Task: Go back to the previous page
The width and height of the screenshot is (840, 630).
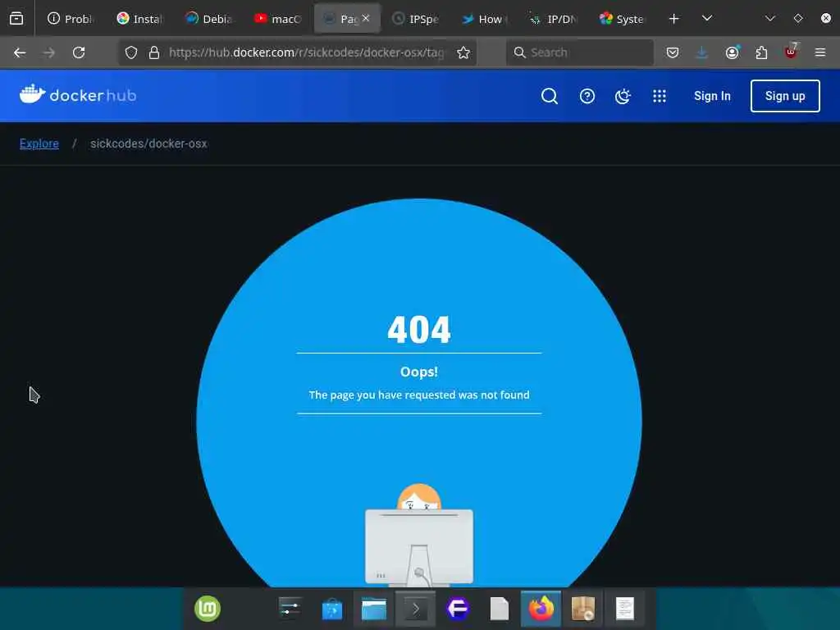Action: [20, 52]
